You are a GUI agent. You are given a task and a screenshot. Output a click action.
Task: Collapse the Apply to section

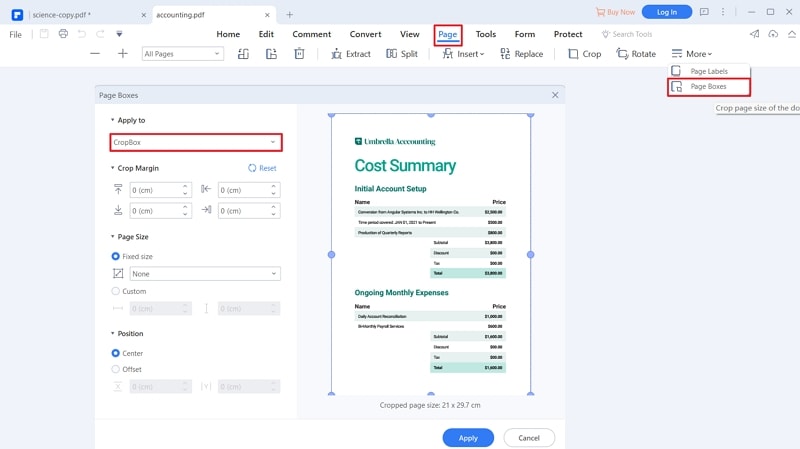[112, 120]
